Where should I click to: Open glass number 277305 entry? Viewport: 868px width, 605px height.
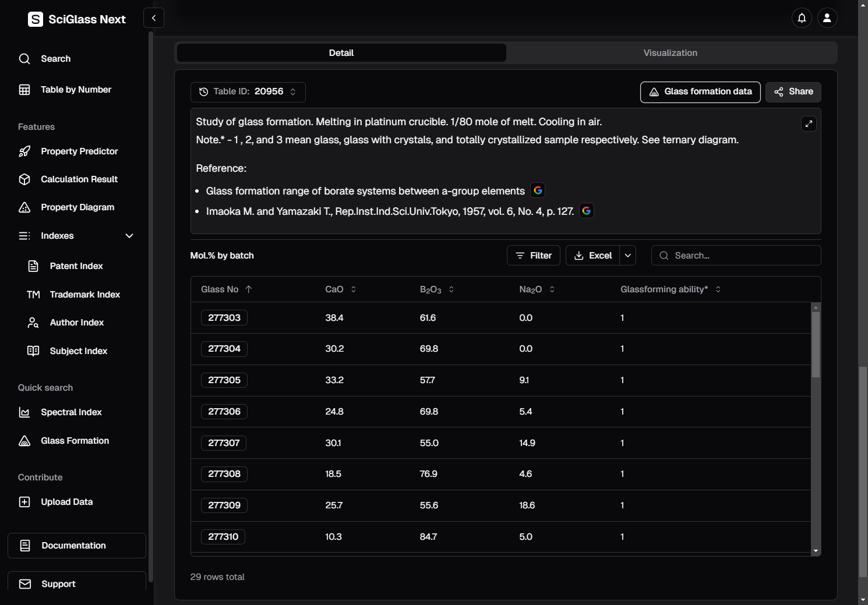(x=224, y=380)
